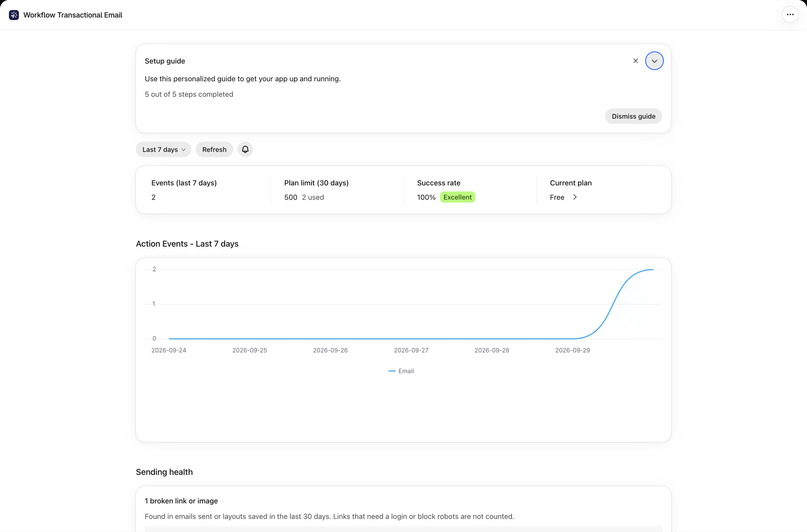The height and width of the screenshot is (532, 807).
Task: Open the Last 7 days dropdown
Action: coord(164,150)
